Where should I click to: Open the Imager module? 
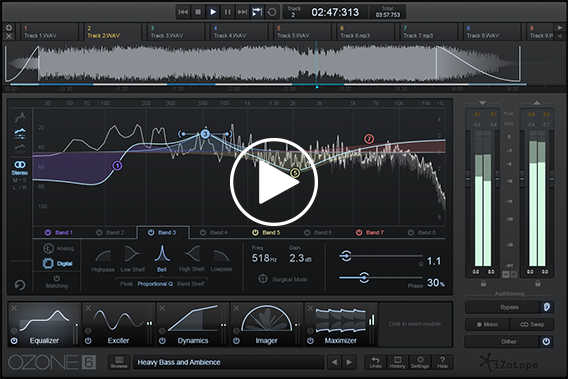click(x=266, y=324)
